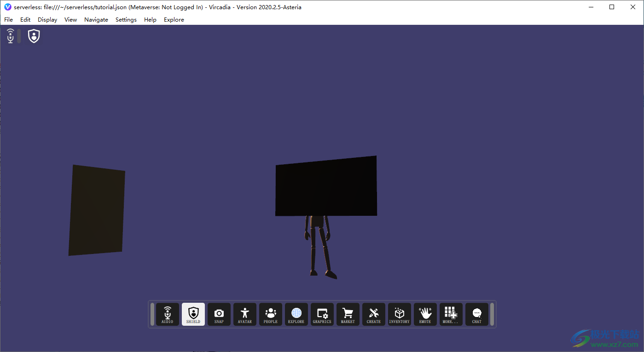This screenshot has height=352, width=644.
Task: Open the Navigate menu
Action: 96,20
